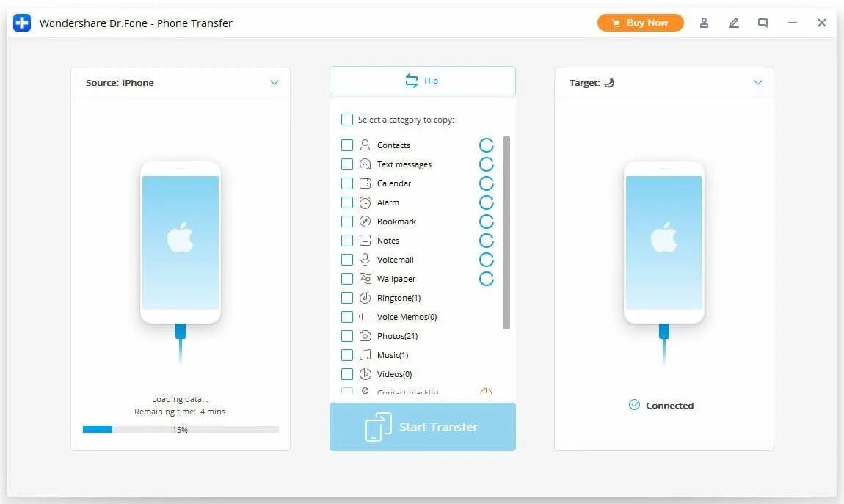Click the Remaining time: 4 mins text
This screenshot has width=844, height=504.
[x=180, y=412]
